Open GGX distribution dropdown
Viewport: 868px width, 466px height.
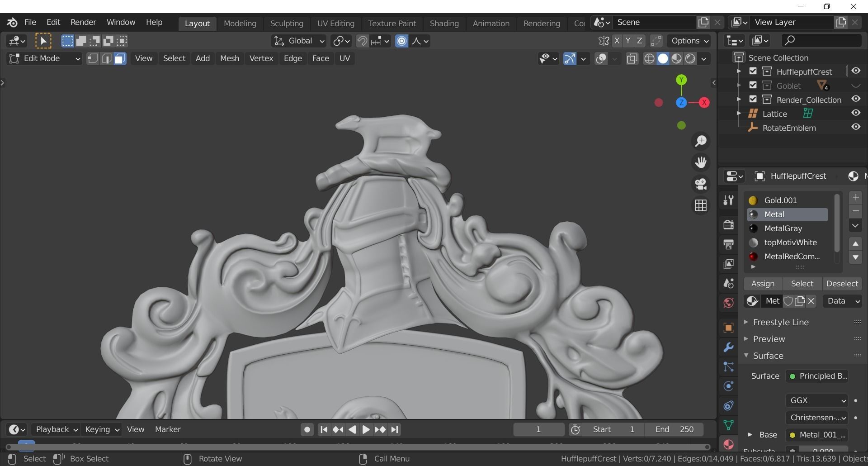click(817, 400)
